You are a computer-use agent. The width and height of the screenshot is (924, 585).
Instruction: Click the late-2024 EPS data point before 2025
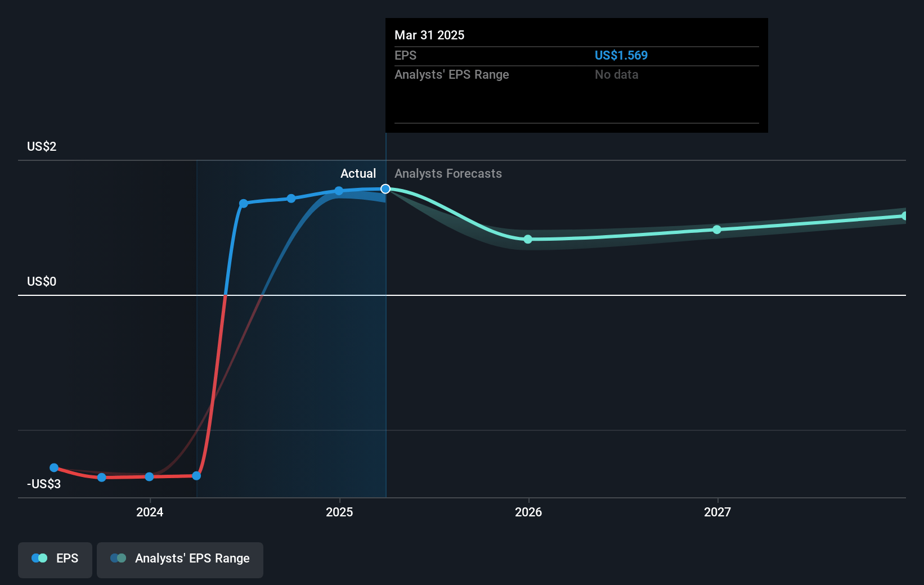pyautogui.click(x=291, y=199)
